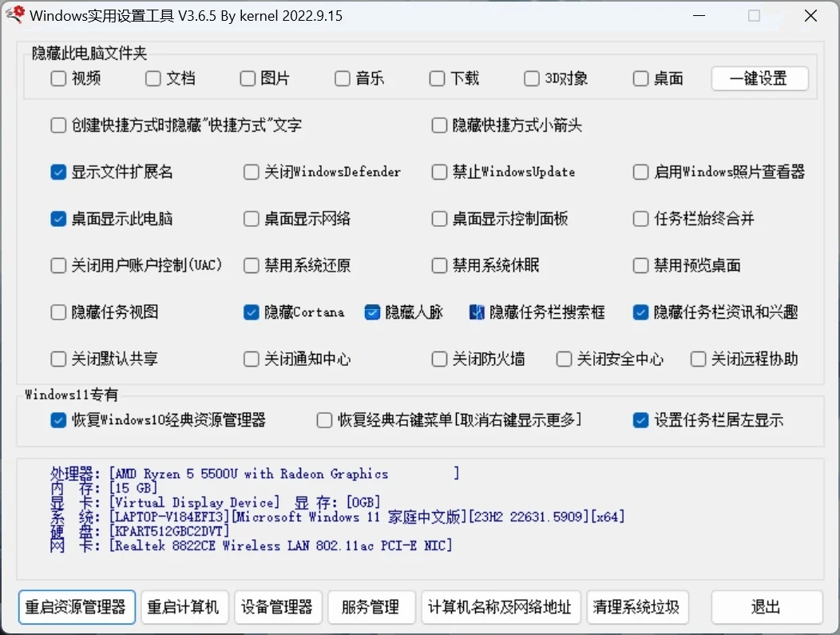The image size is (840, 635).
Task: Uncheck 显示文件扩展名
Action: pyautogui.click(x=58, y=172)
